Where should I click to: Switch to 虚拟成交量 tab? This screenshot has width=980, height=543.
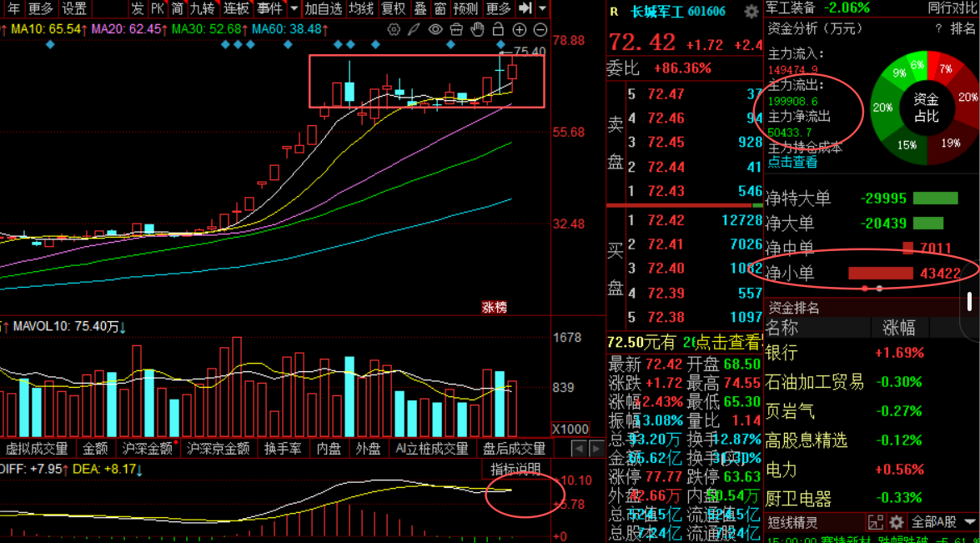36,449
